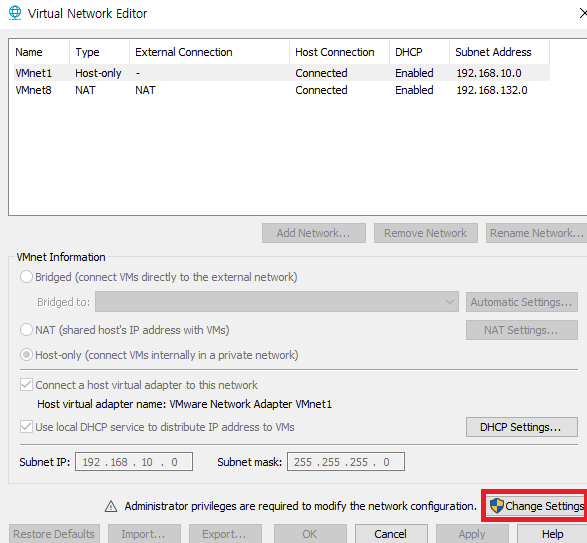Click the Add Network button

[x=314, y=233]
